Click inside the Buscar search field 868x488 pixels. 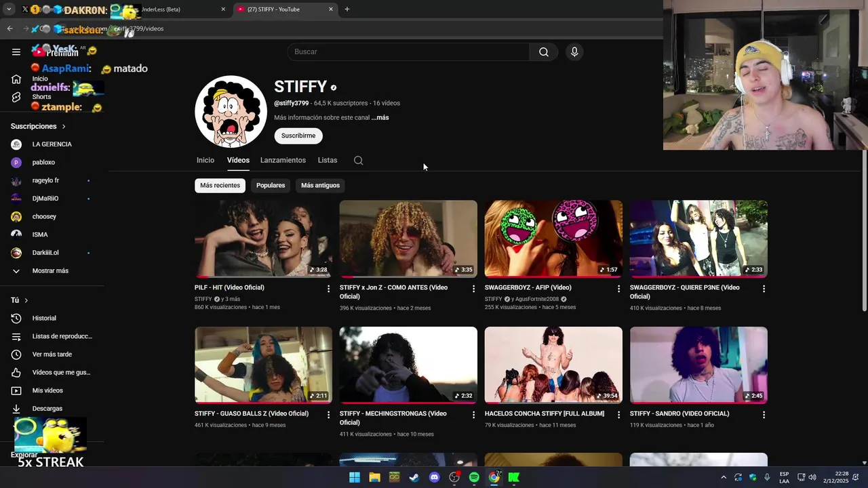(408, 52)
